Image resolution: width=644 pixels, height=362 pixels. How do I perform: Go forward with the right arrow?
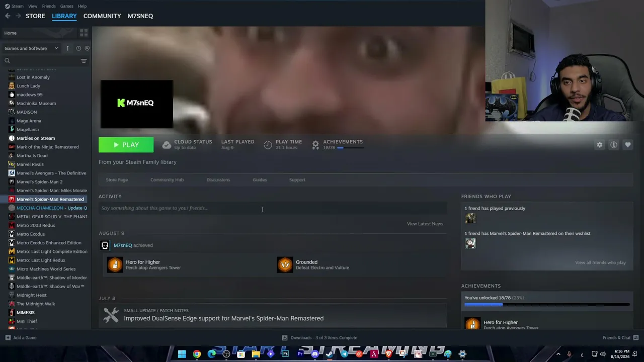(x=18, y=16)
